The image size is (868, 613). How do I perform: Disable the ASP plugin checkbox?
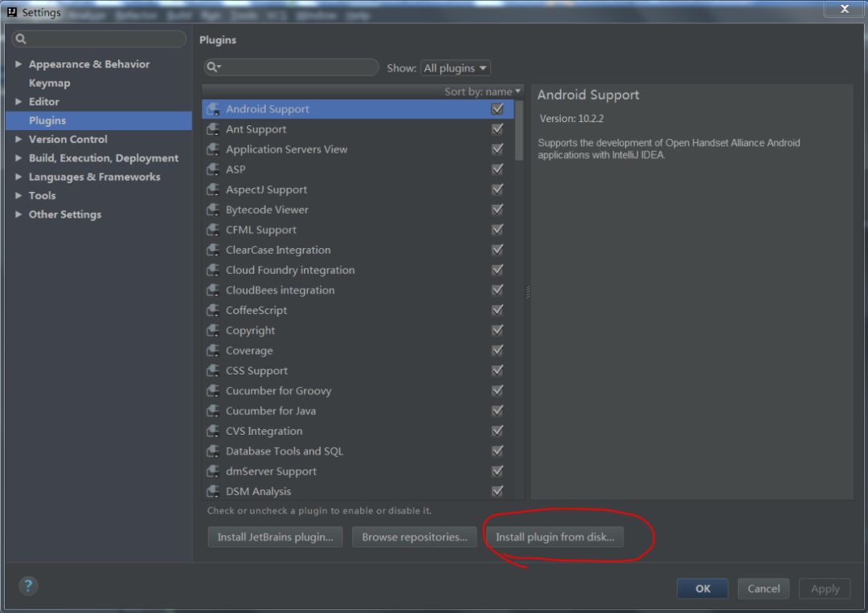497,170
